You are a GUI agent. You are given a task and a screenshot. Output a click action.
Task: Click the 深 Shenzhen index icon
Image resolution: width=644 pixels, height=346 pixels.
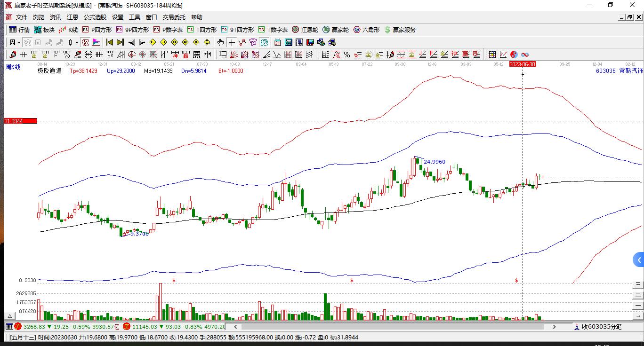click(x=127, y=326)
